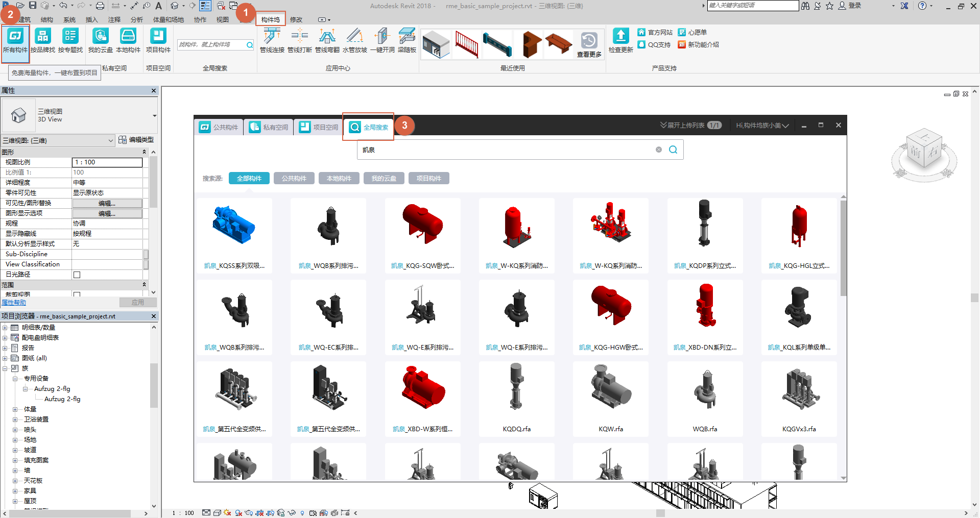Select the 公共构件 source filter

294,178
